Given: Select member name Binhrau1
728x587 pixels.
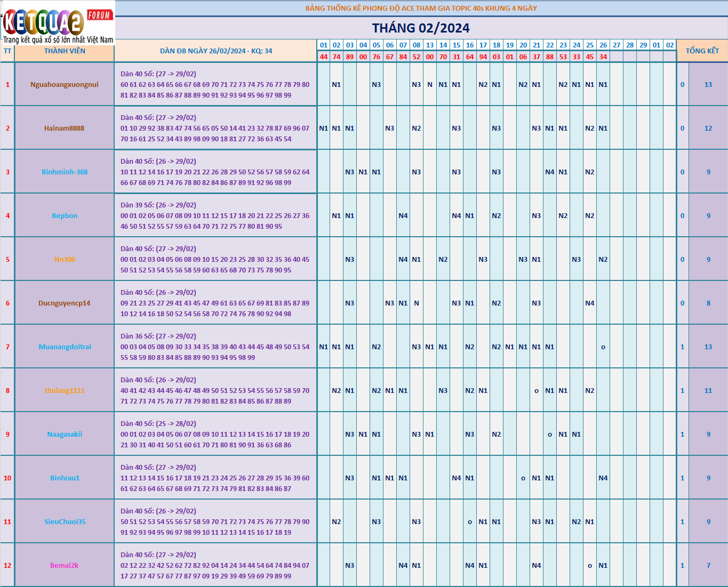Looking at the screenshot, I should tap(65, 478).
